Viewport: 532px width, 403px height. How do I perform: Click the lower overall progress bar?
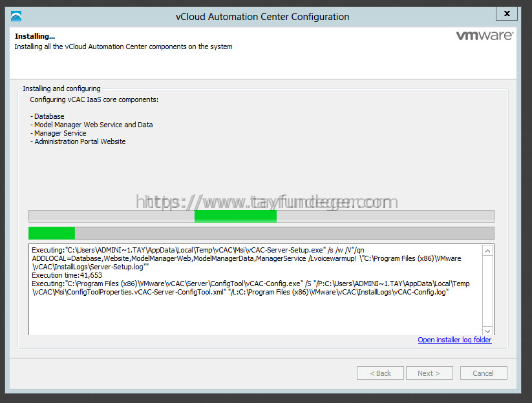261,233
